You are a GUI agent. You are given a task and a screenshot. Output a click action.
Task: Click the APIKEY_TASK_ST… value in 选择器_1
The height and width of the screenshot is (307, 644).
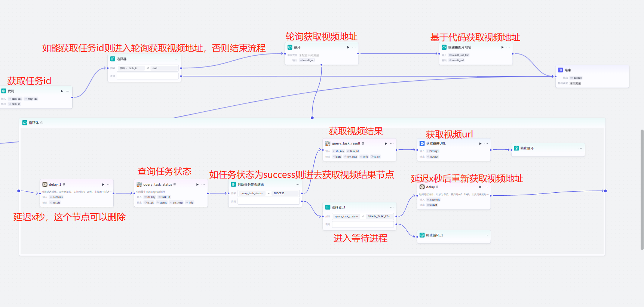pos(379,217)
